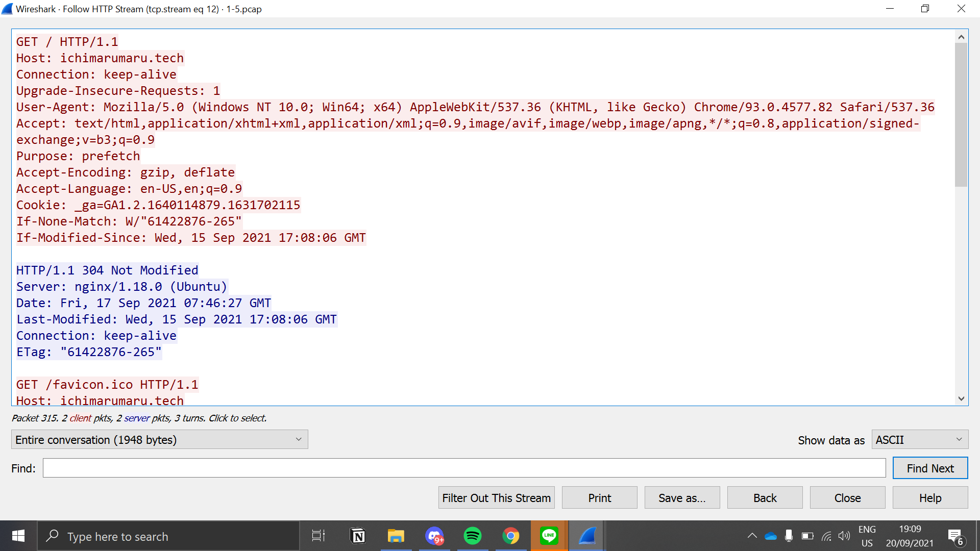This screenshot has height=551, width=980.
Task: Open the LINE messenger icon
Action: (x=549, y=536)
